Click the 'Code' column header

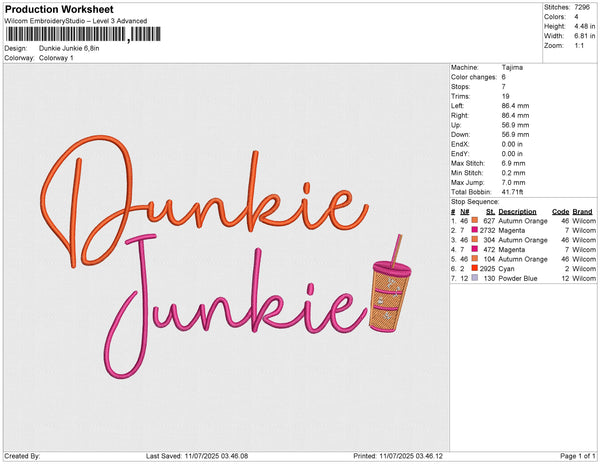(x=561, y=212)
